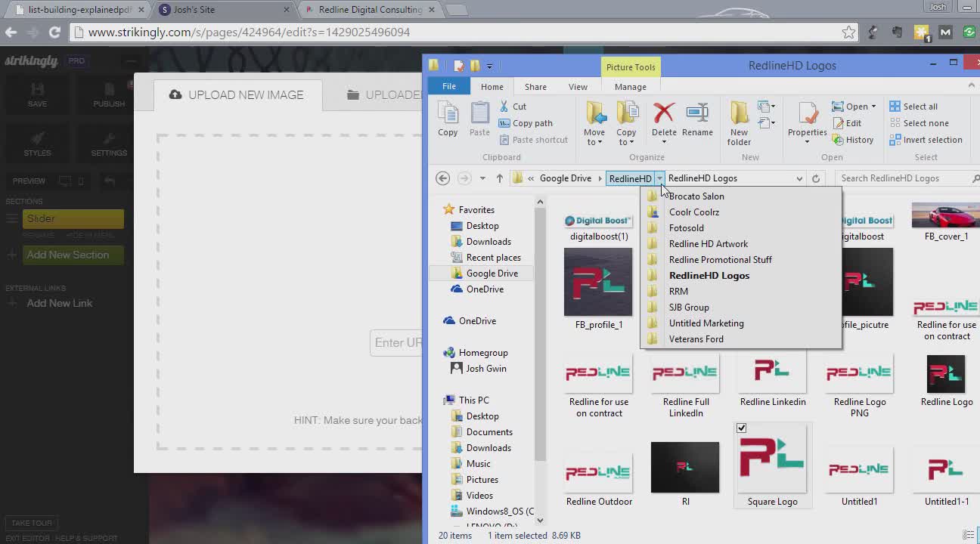Go back in the Explorer window
Viewport: 980px width, 544px height.
[x=443, y=178]
